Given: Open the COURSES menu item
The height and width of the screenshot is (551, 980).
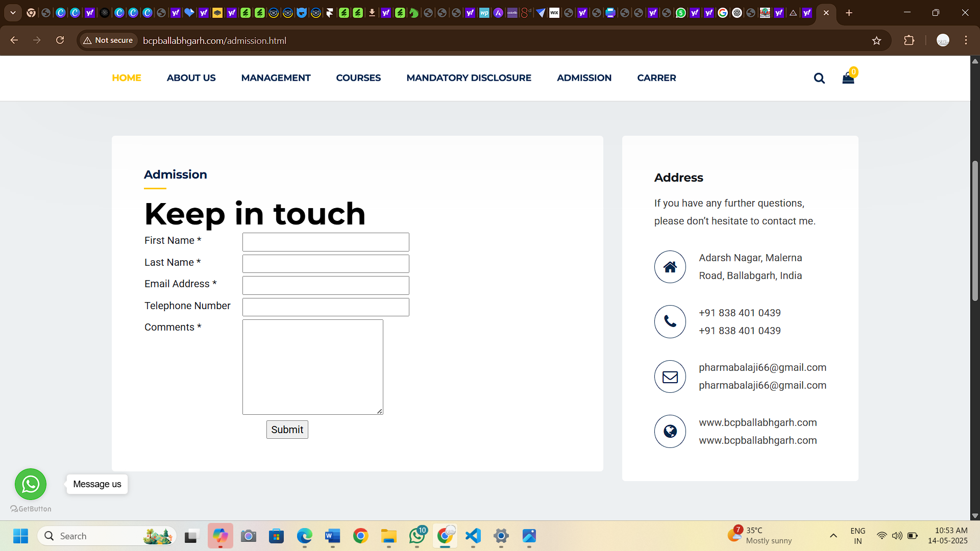Looking at the screenshot, I should [x=358, y=78].
